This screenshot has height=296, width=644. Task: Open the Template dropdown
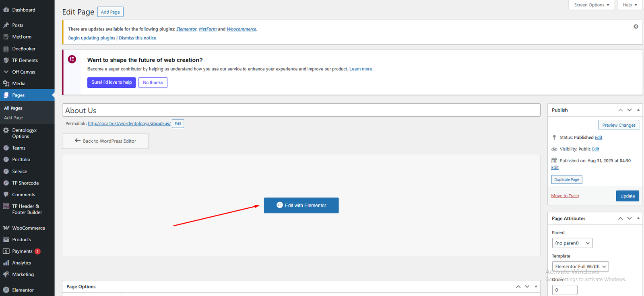click(x=580, y=267)
